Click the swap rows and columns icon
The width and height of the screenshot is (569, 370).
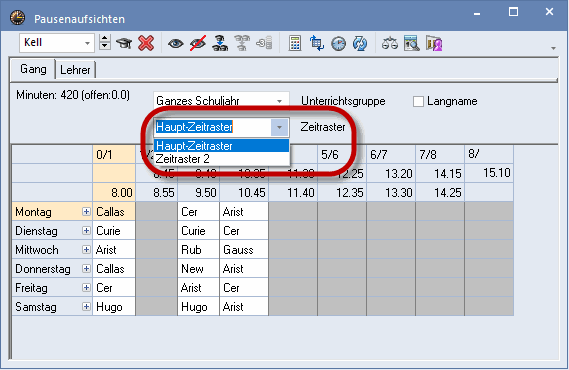click(317, 44)
